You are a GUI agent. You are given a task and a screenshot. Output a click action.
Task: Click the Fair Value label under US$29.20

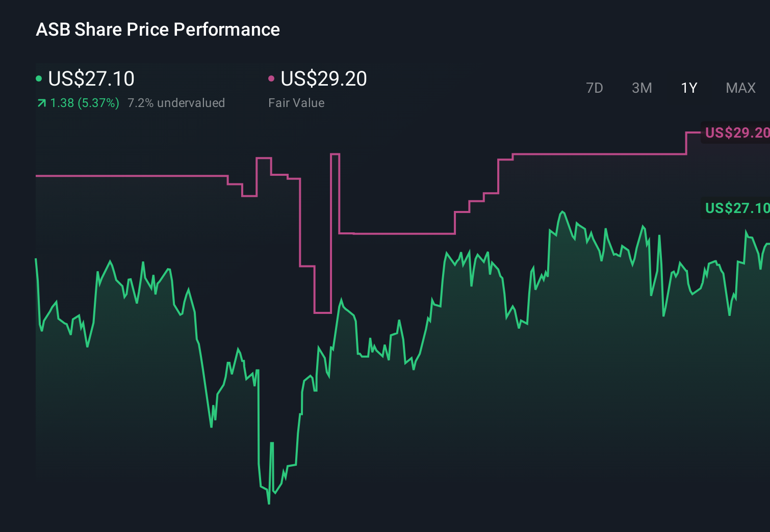(x=296, y=103)
